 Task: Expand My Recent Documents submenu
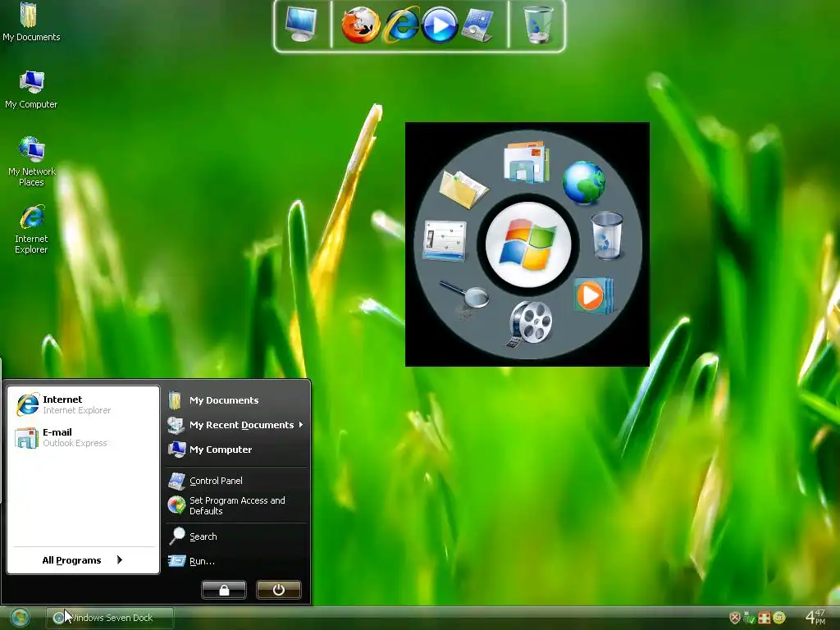click(x=236, y=425)
